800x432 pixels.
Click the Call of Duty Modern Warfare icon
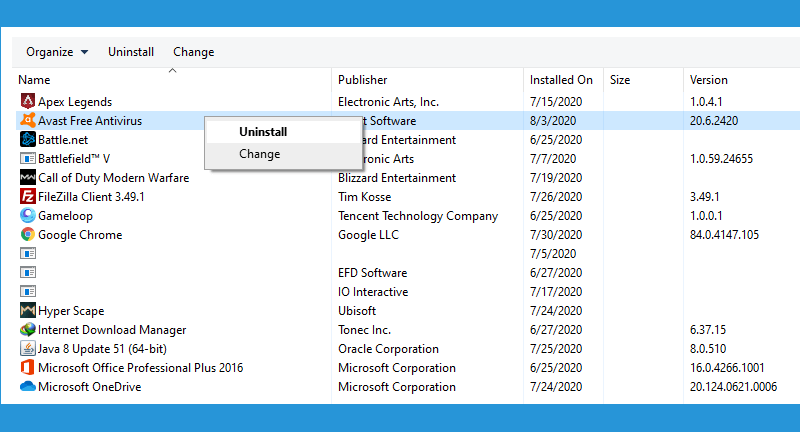coord(28,177)
